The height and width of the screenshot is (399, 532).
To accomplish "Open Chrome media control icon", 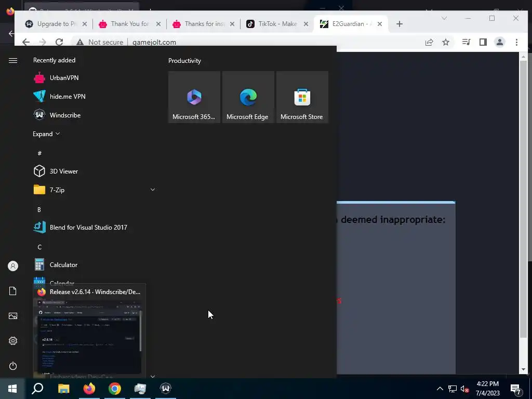I will coord(466,42).
